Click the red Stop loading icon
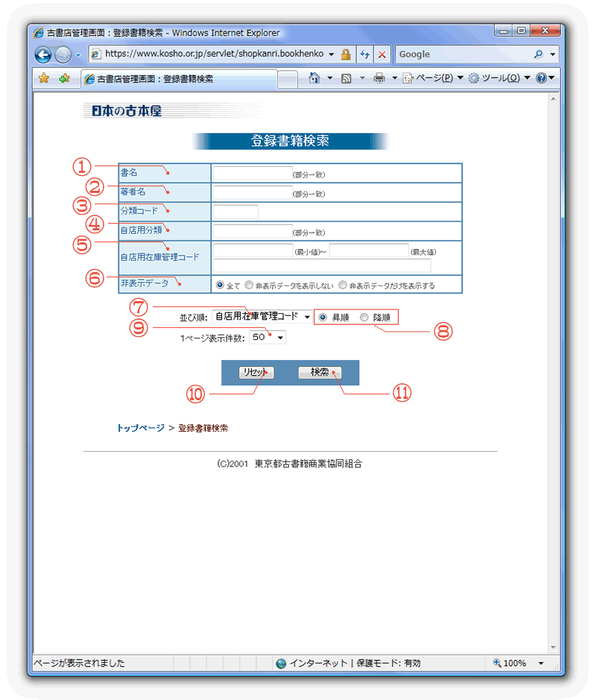Image resolution: width=596 pixels, height=700 pixels. (x=382, y=54)
